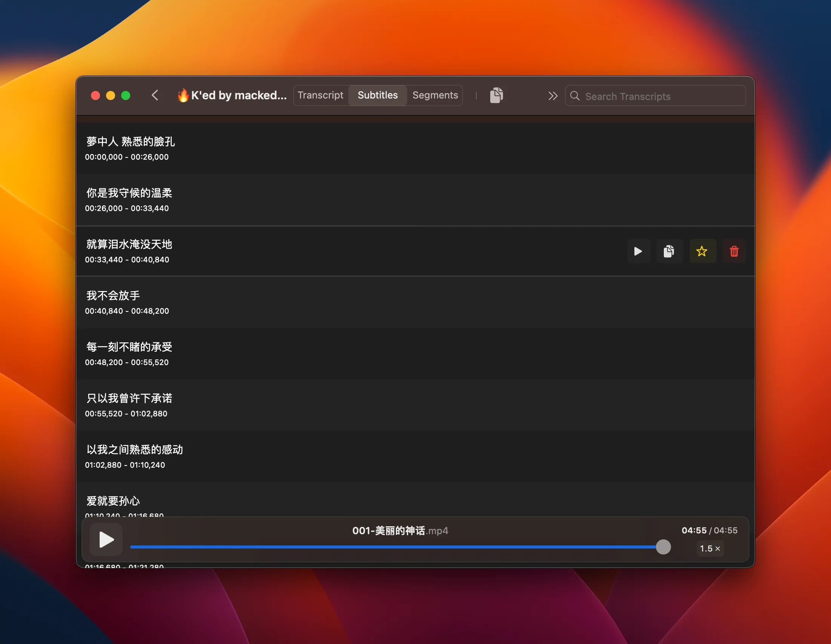The image size is (831, 644).
Task: Copy the subtitle 就算泪水淹没天地 with the copy icon
Action: (670, 251)
